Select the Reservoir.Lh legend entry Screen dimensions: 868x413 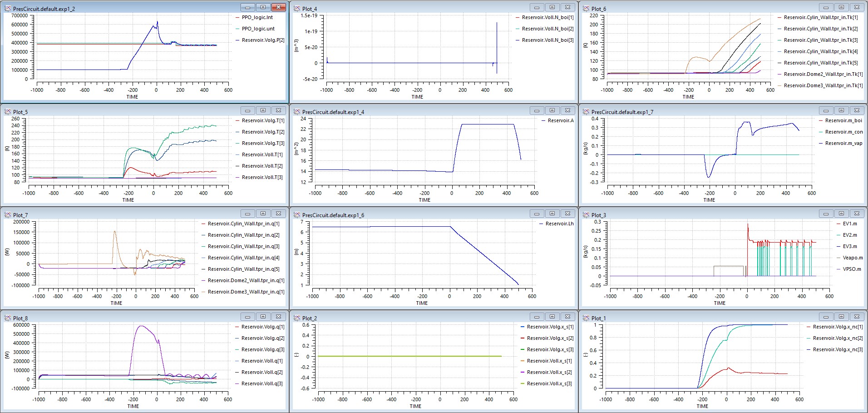tap(557, 224)
